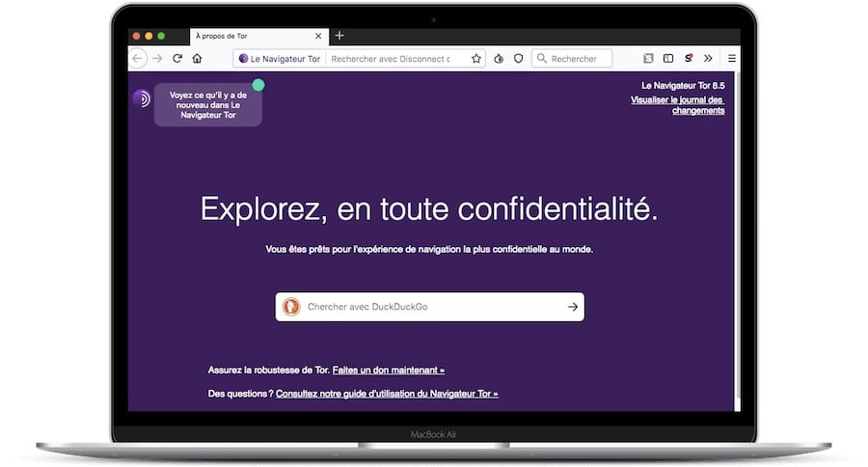
Task: Open the library toolbar icon
Action: pos(648,58)
